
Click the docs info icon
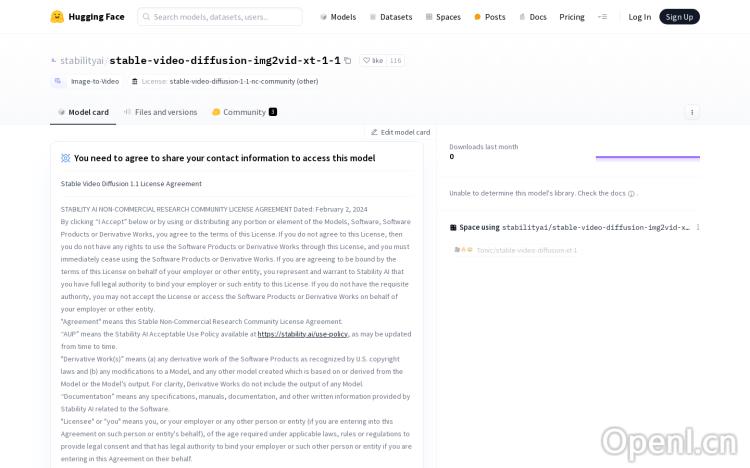(x=631, y=194)
